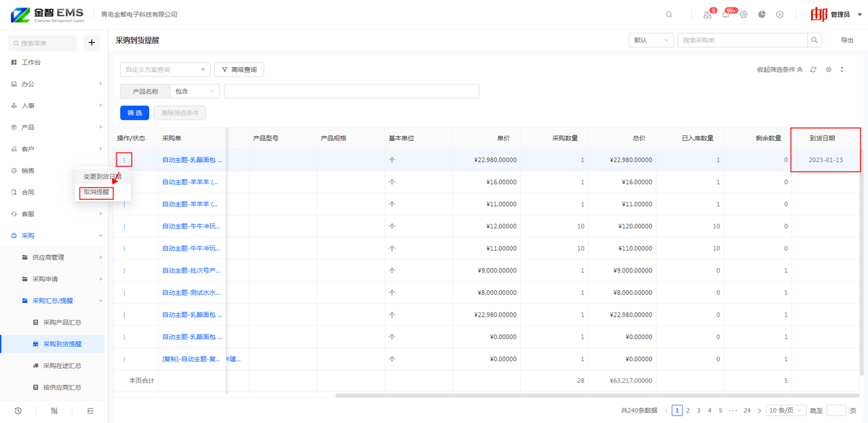Open the global search magnifier in top bar
Viewport: 868px width, 423px height.
(x=669, y=14)
